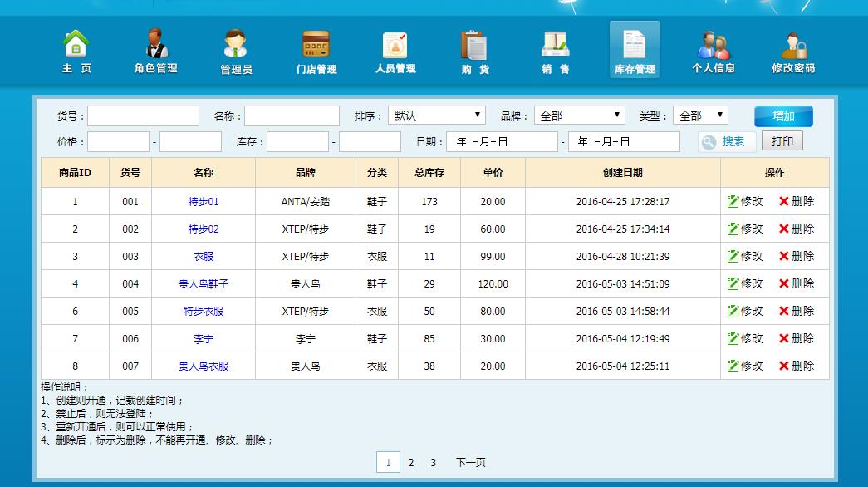Open the 销售 sales icon
868x487 pixels.
[556, 52]
